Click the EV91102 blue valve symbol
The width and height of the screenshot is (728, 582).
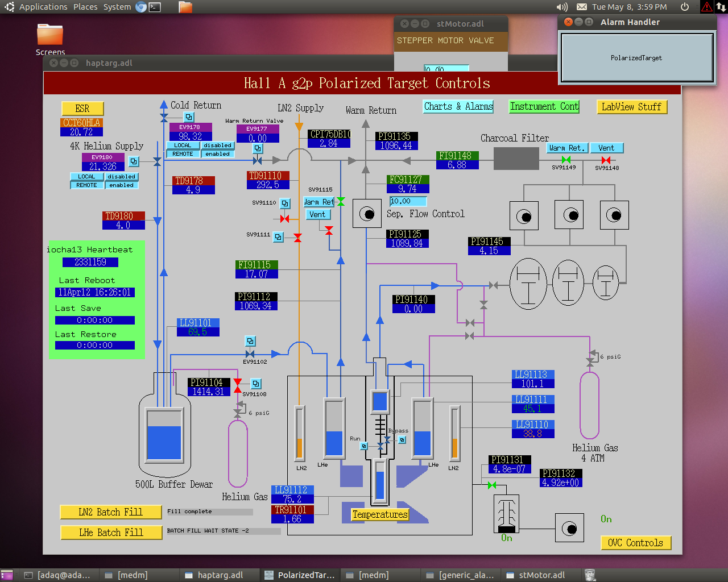[250, 354]
